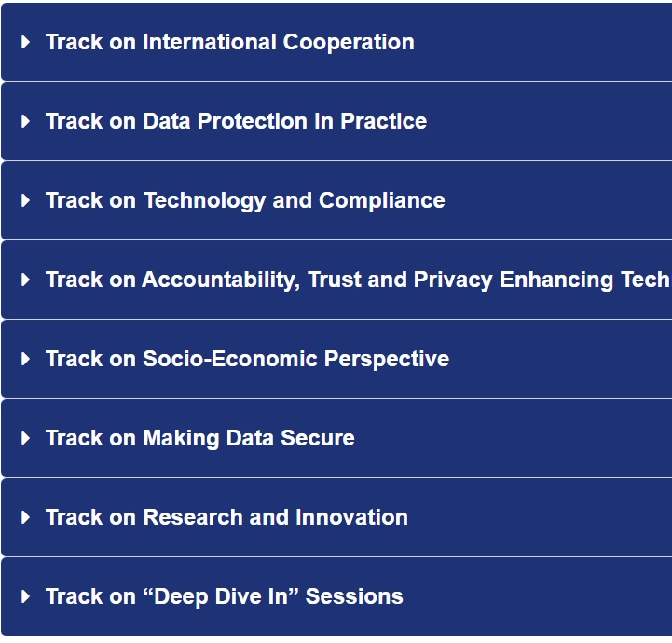Toggle the arrow next to Accountability, Trust track
This screenshot has width=672, height=643.
(x=26, y=280)
